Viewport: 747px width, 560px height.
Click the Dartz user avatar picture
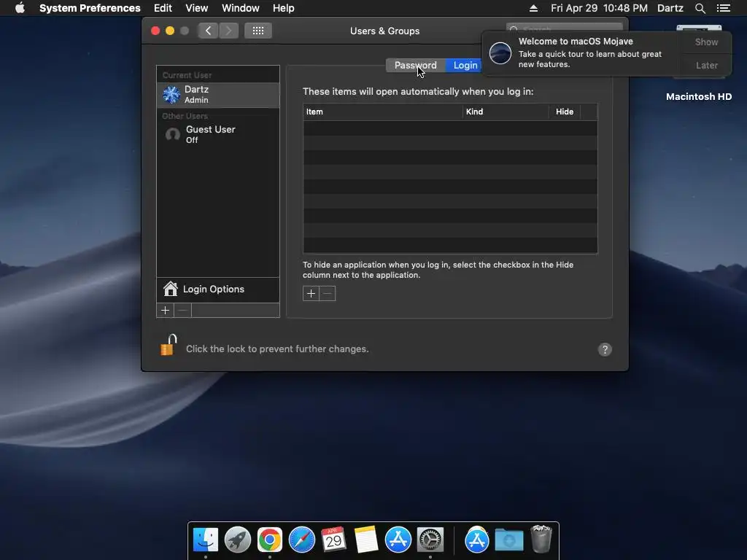(x=171, y=95)
